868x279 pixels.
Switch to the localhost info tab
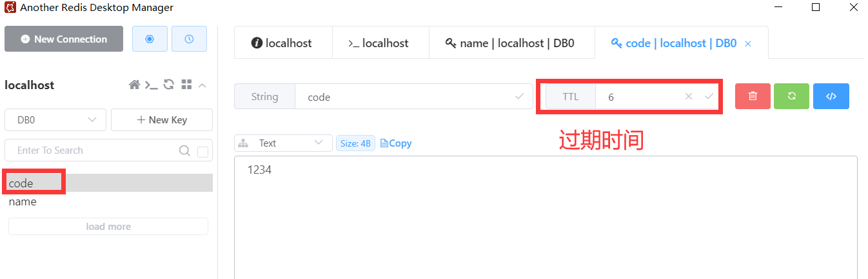point(283,43)
